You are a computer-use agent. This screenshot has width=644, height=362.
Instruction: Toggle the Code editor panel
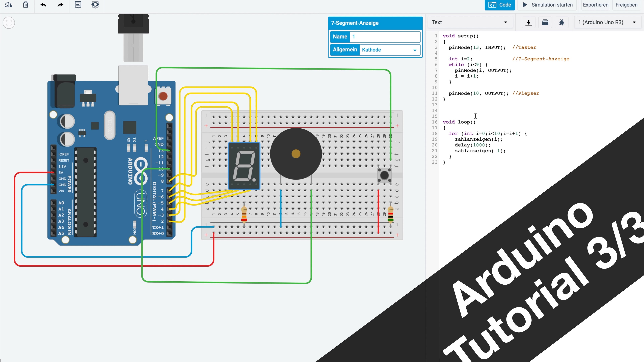click(499, 5)
